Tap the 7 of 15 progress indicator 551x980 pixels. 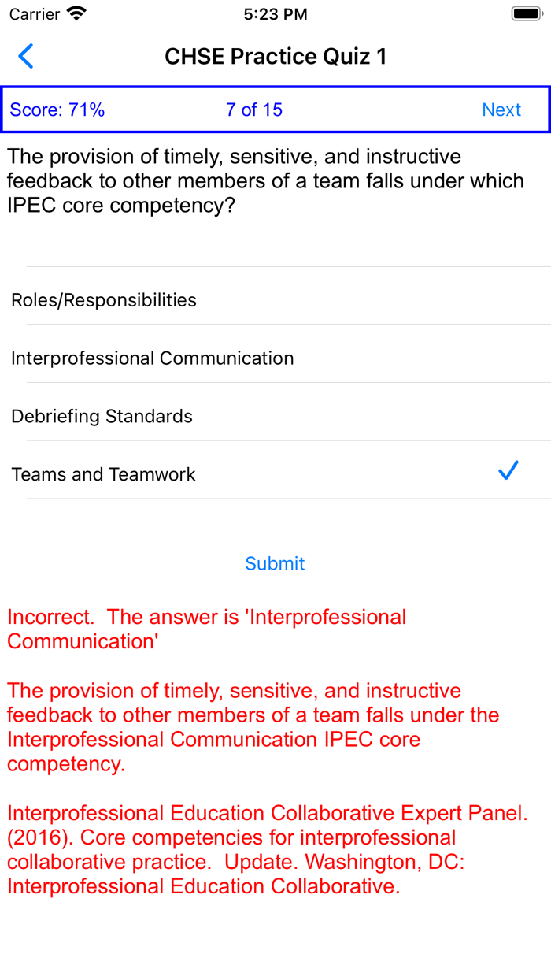[253, 110]
